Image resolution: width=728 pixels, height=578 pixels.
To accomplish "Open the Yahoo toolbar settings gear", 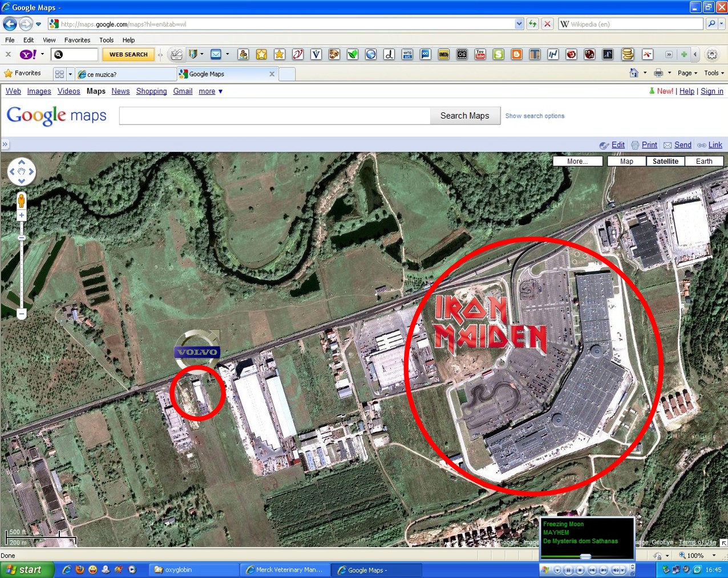I will (x=711, y=55).
